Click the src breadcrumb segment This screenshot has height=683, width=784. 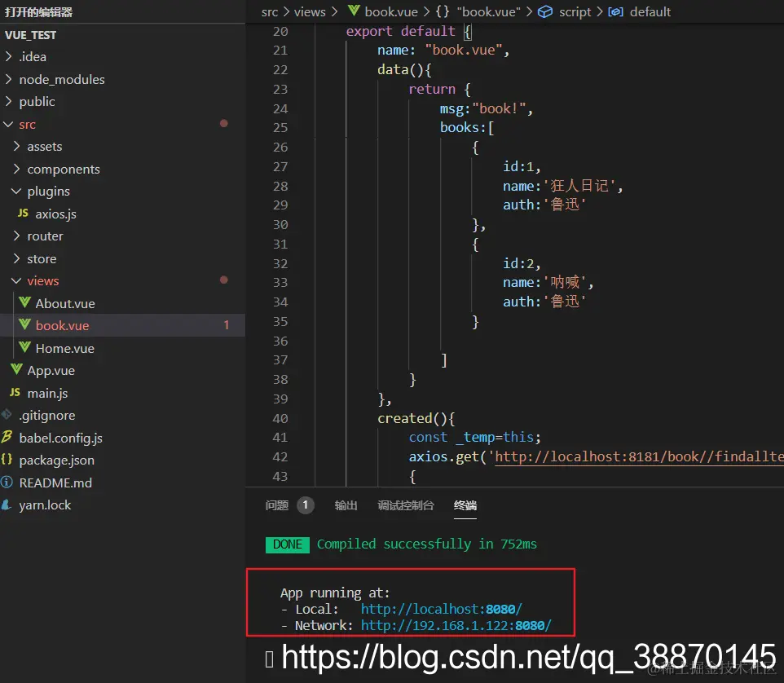[x=270, y=12]
